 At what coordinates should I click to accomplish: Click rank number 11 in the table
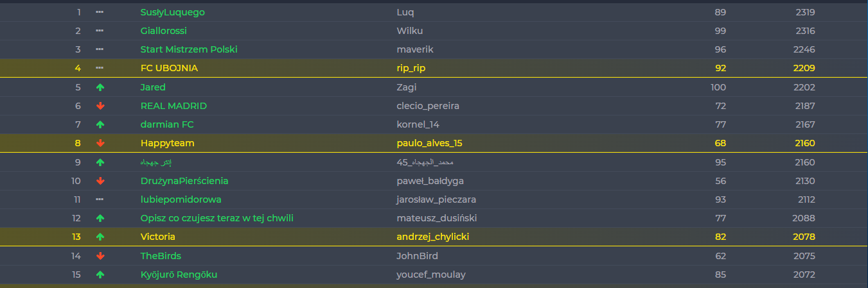77,199
